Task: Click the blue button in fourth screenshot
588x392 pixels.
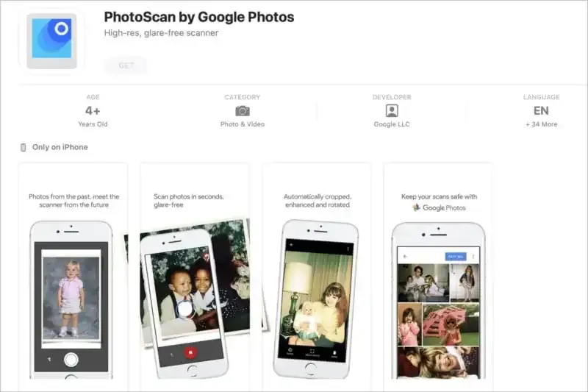Action: (x=456, y=256)
